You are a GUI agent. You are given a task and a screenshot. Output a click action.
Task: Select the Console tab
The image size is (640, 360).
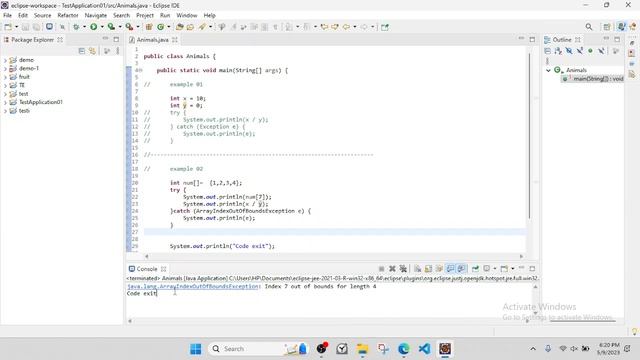point(147,269)
